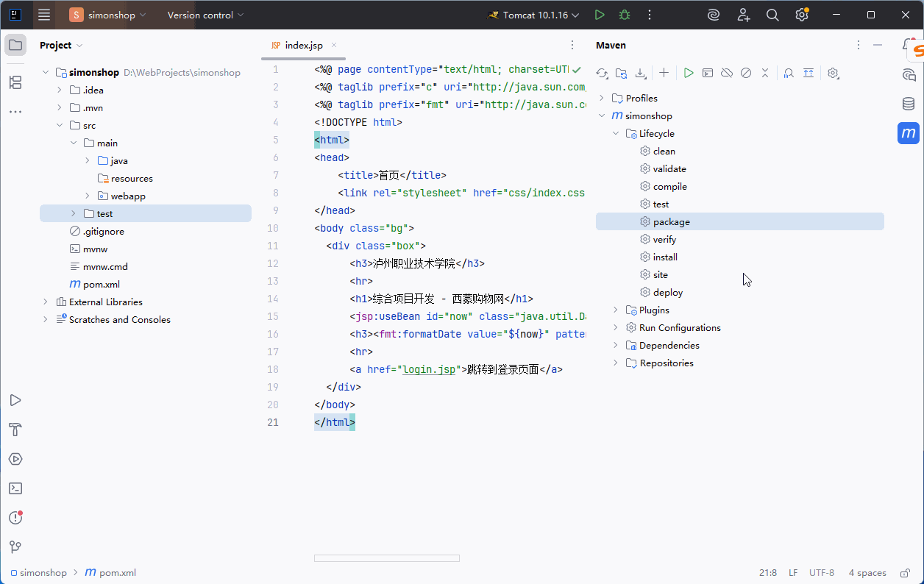Open the Structure tool window

tap(15, 82)
